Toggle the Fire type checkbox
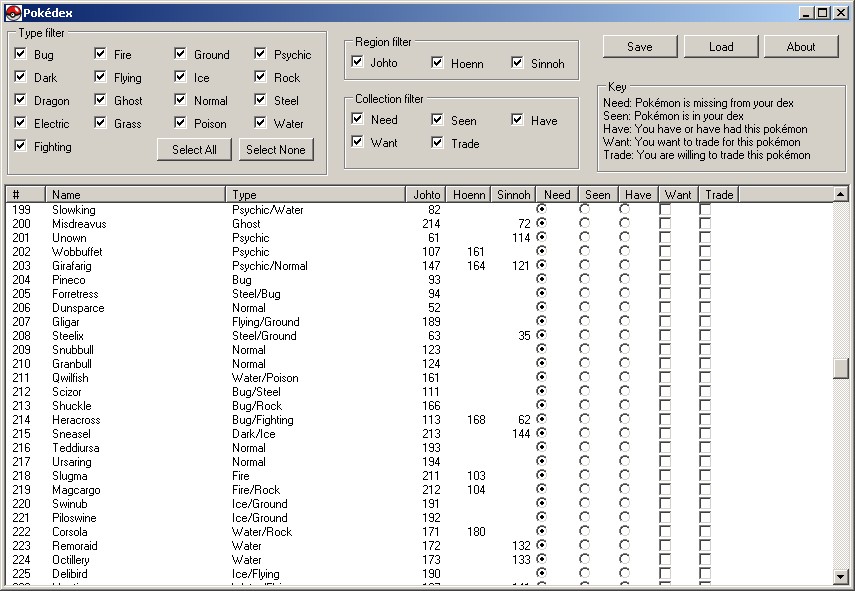This screenshot has height=591, width=855. pos(100,53)
